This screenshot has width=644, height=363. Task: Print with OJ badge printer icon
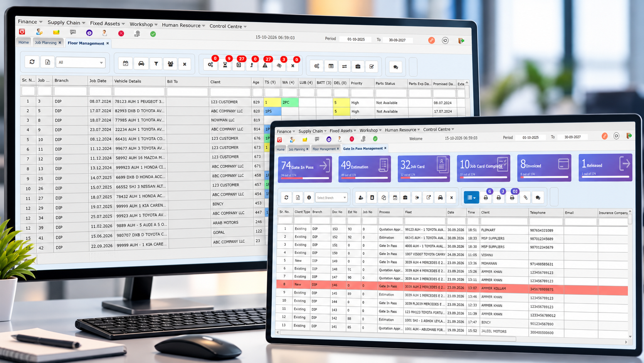click(x=512, y=198)
